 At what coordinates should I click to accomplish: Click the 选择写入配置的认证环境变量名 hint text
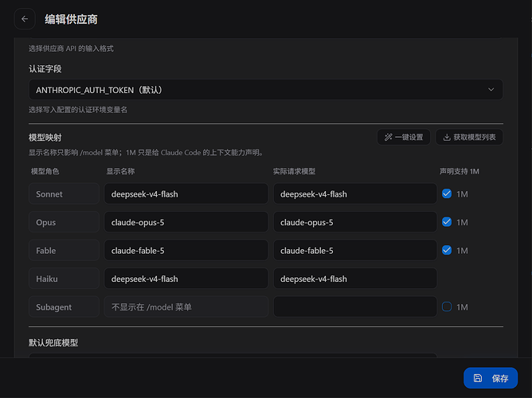click(x=78, y=110)
